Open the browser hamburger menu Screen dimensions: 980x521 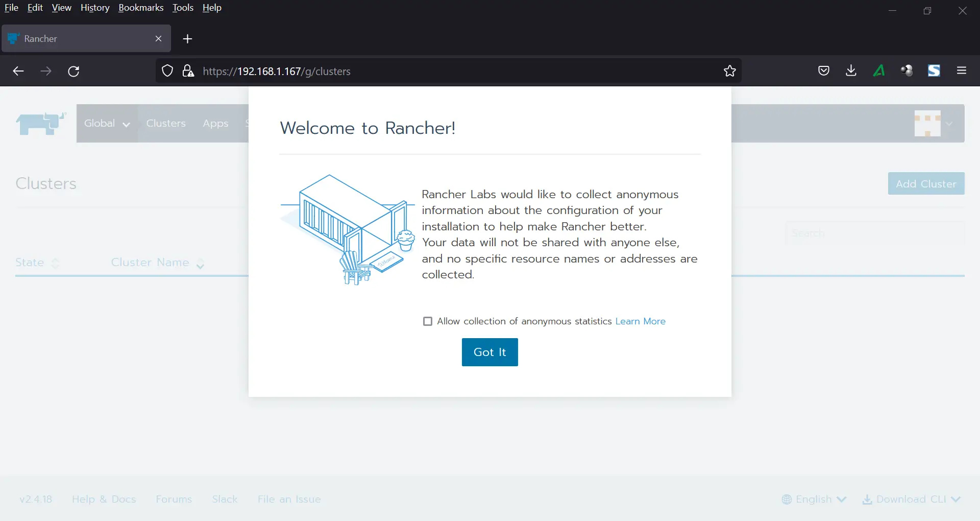(962, 70)
